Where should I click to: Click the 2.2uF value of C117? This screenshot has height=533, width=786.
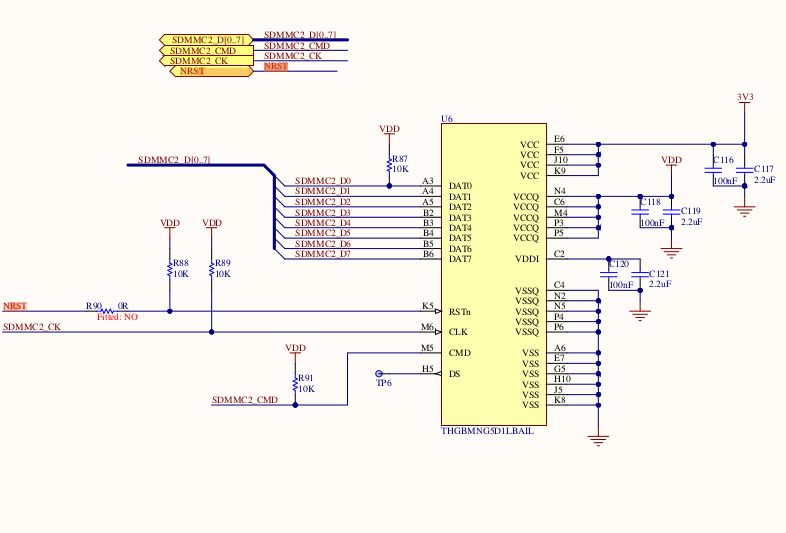point(764,180)
